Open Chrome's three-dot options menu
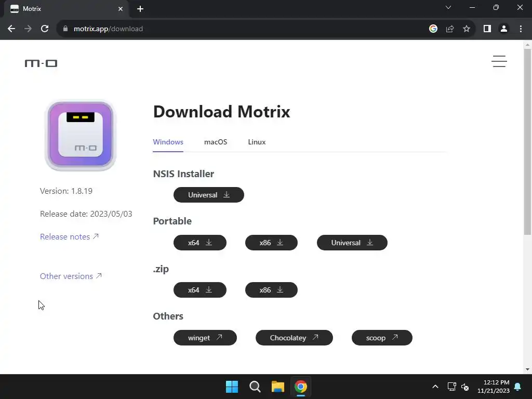 (x=521, y=29)
